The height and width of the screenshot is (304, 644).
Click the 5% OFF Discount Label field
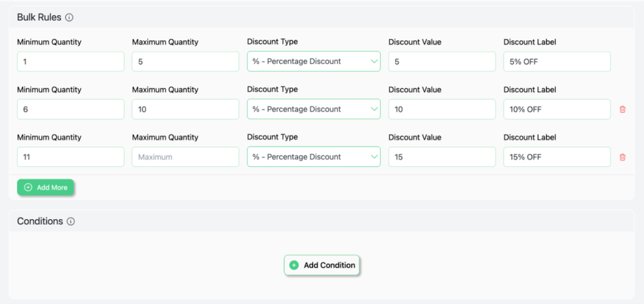[557, 62]
